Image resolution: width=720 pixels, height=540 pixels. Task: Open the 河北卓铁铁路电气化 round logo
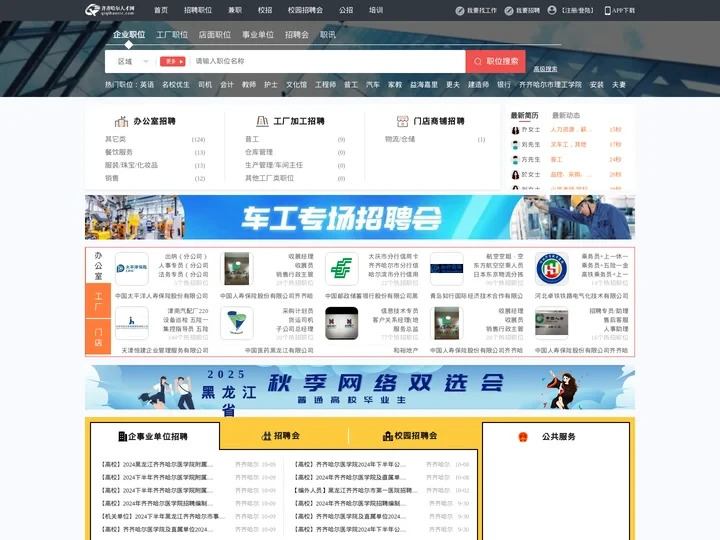pyautogui.click(x=552, y=269)
